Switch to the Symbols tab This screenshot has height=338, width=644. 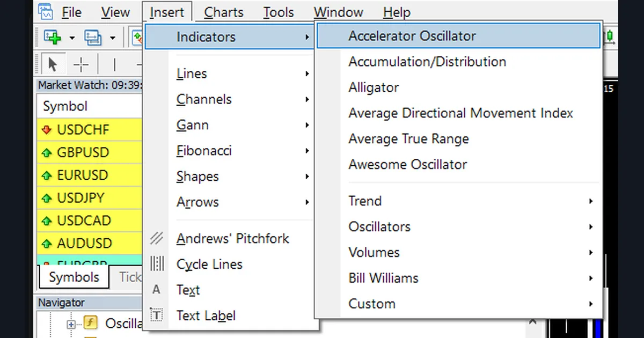point(74,277)
